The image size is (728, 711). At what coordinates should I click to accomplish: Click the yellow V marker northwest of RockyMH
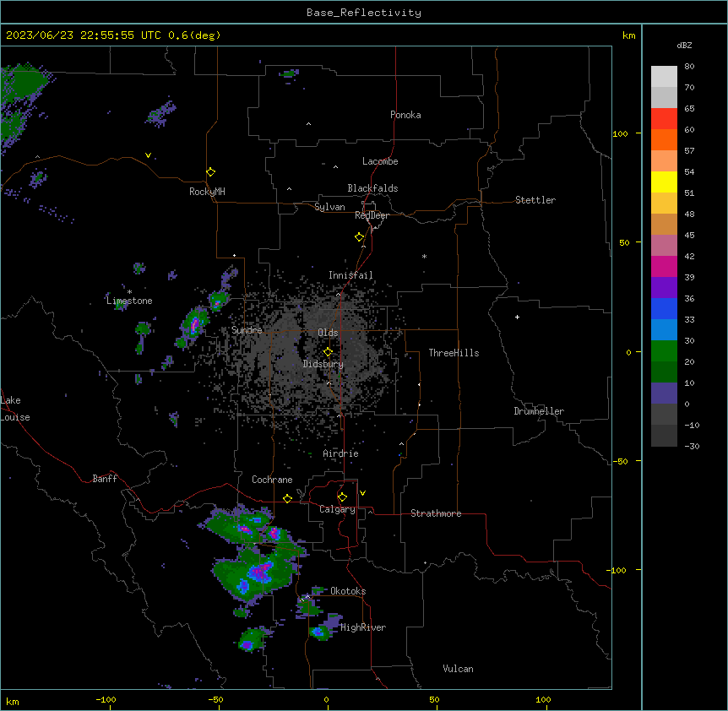(148, 155)
